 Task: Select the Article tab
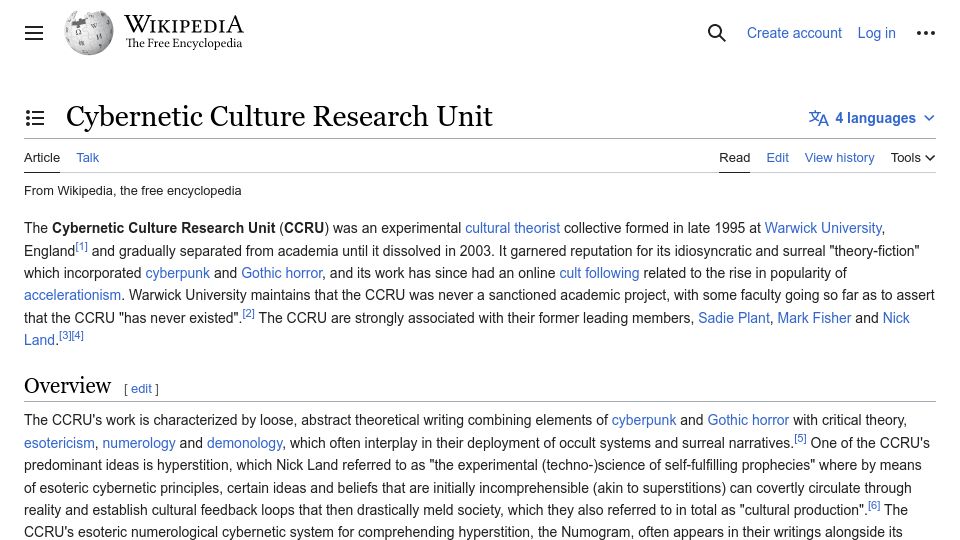click(42, 158)
